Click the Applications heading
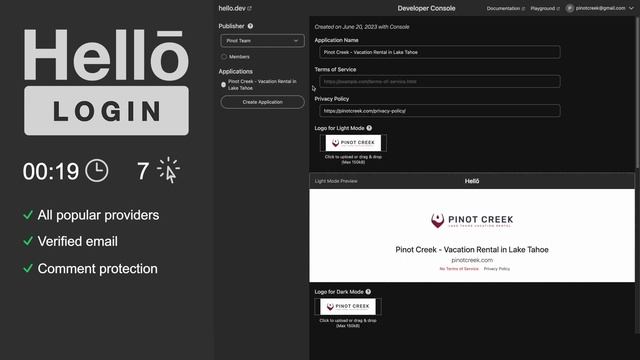Viewport: 640px width, 360px height. click(236, 71)
